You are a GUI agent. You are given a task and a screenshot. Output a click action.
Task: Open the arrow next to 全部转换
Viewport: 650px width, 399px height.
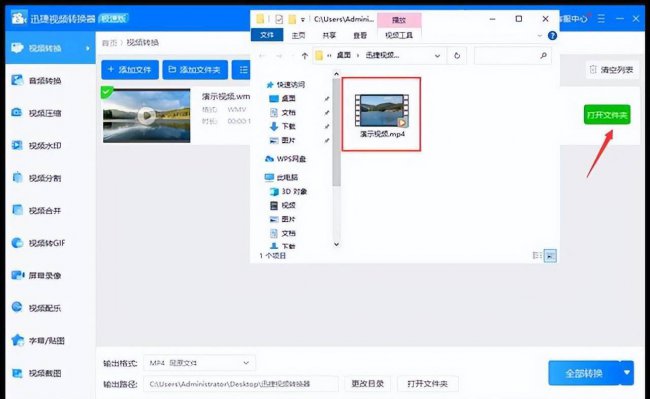(627, 373)
